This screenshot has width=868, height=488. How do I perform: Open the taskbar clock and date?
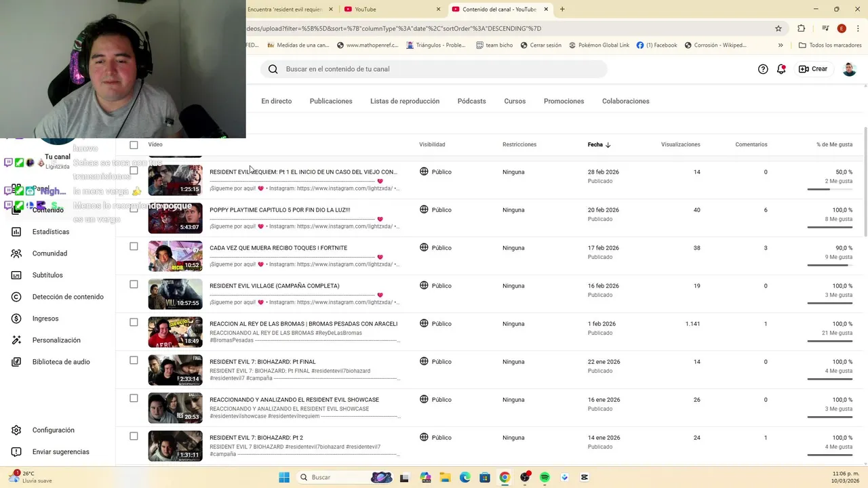(x=845, y=477)
